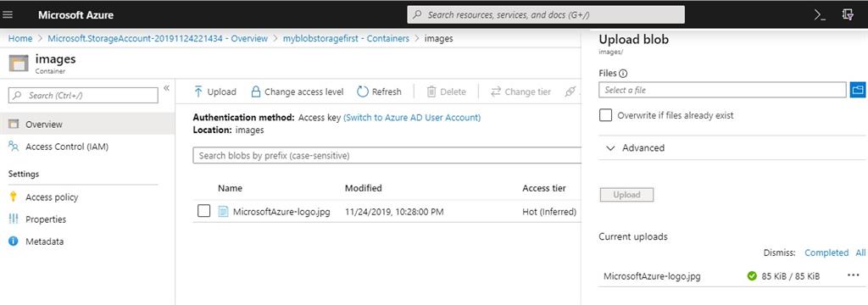Refresh the blob list
This screenshot has width=868, height=305.
click(x=379, y=91)
